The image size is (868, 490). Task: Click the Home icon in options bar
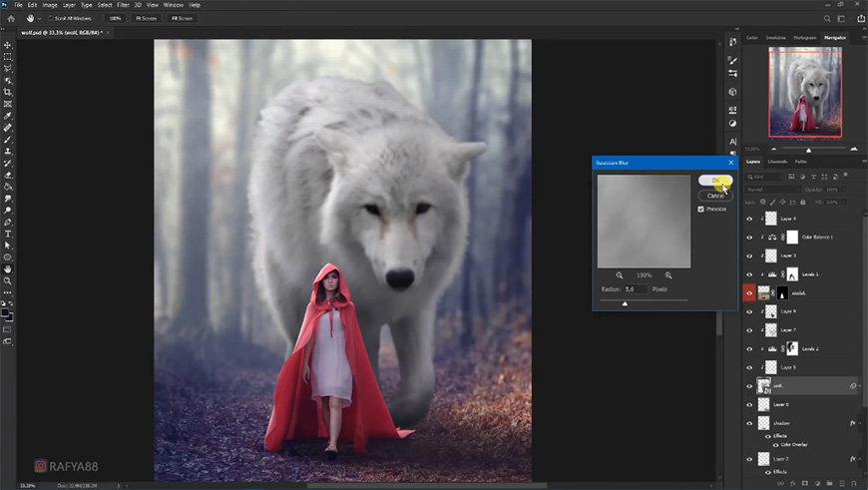(x=11, y=18)
